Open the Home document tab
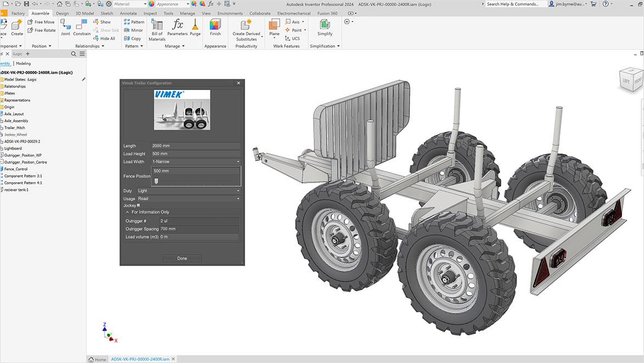This screenshot has width=644, height=363. coord(97,359)
